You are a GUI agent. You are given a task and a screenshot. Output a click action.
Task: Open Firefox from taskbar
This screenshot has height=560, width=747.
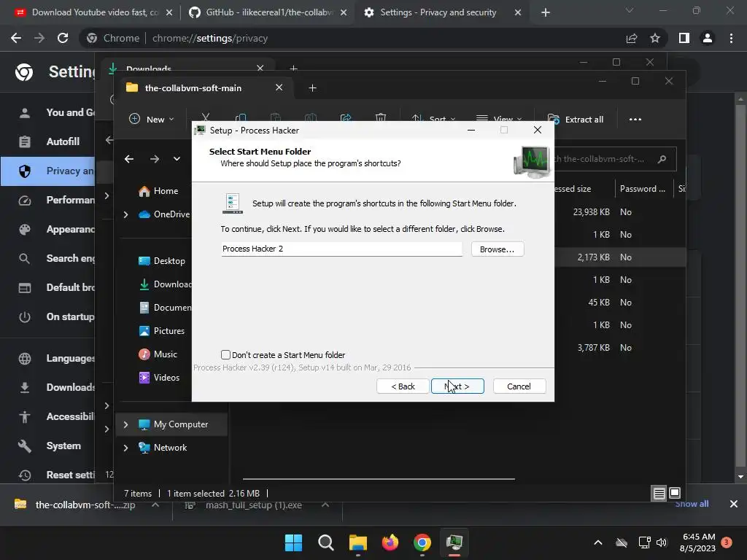click(390, 542)
